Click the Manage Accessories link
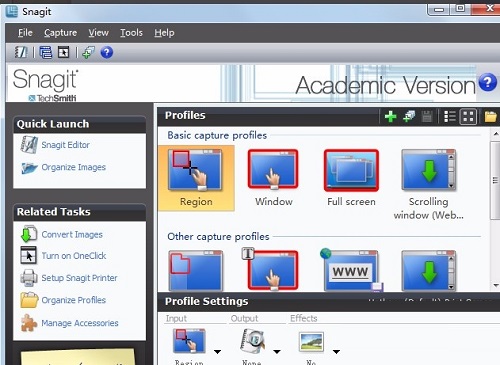 click(x=80, y=323)
